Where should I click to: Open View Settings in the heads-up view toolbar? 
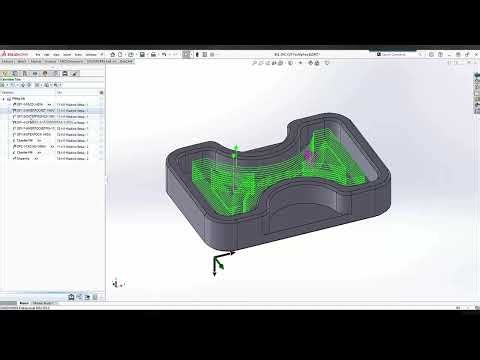[327, 63]
